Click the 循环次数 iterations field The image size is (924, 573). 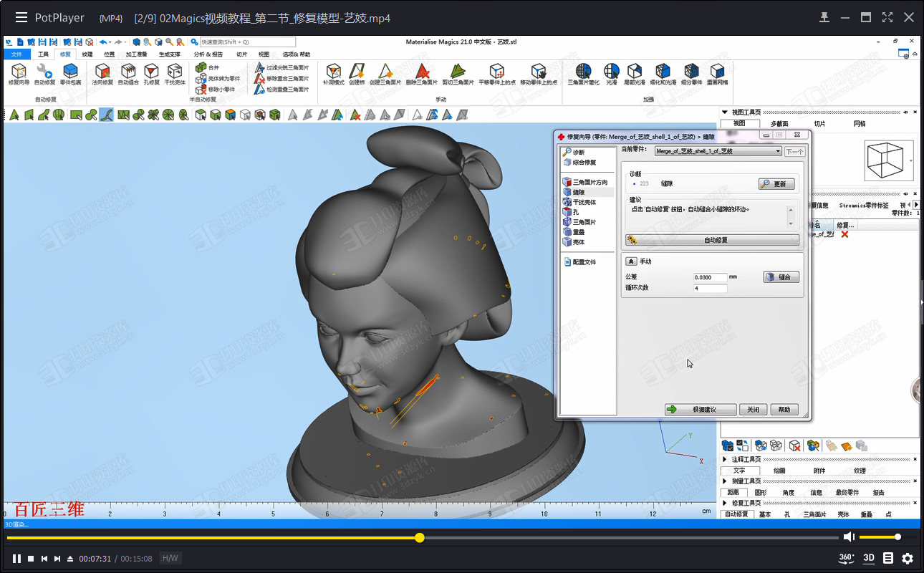pyautogui.click(x=710, y=288)
